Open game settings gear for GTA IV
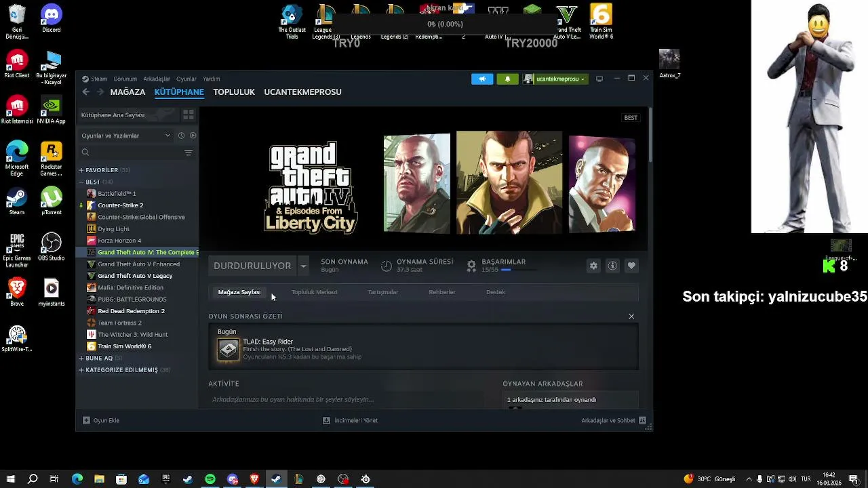 click(593, 266)
